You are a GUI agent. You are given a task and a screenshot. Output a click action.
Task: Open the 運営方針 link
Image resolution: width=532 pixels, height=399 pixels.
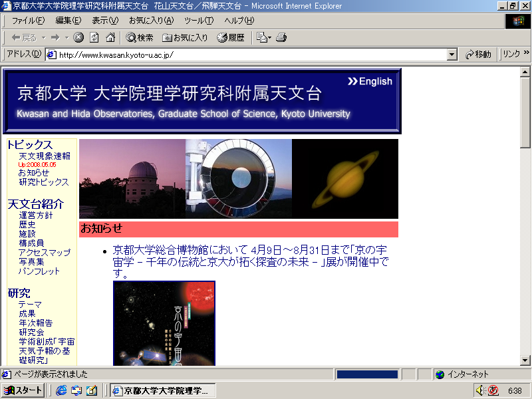pos(36,215)
